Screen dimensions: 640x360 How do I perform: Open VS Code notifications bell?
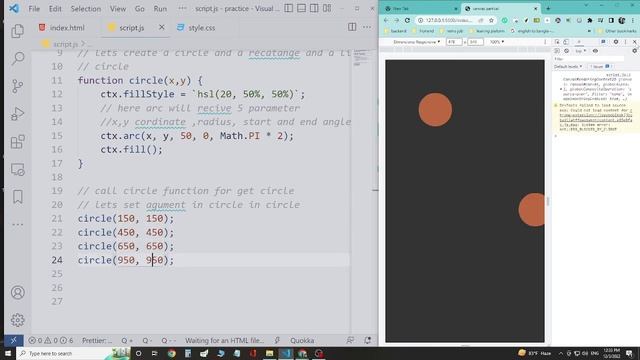click(367, 340)
